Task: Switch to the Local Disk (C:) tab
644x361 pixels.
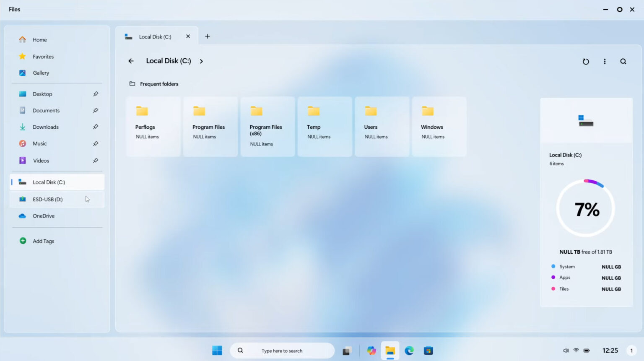Action: coord(155,36)
